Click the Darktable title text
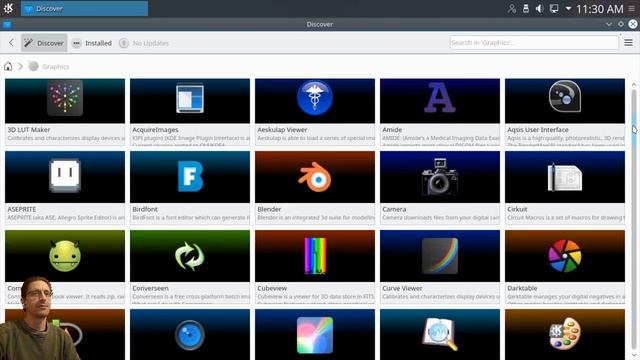Image resolution: width=640 pixels, height=360 pixels. (x=522, y=288)
